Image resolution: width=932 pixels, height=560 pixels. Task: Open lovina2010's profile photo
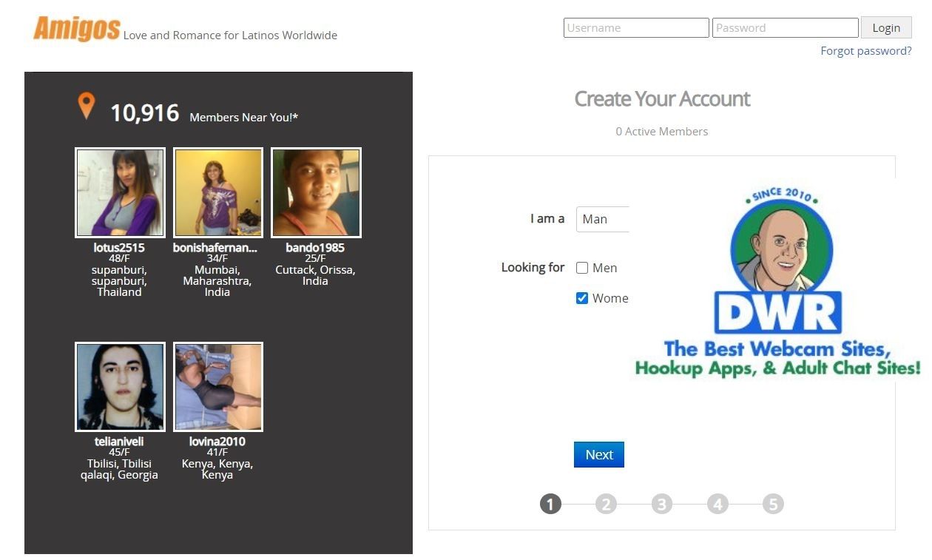click(217, 386)
